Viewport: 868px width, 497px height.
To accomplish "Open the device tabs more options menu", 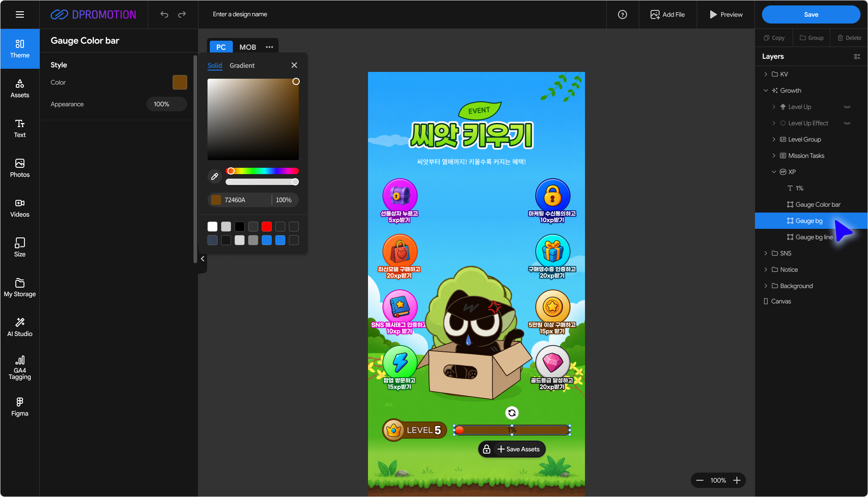I will point(269,47).
